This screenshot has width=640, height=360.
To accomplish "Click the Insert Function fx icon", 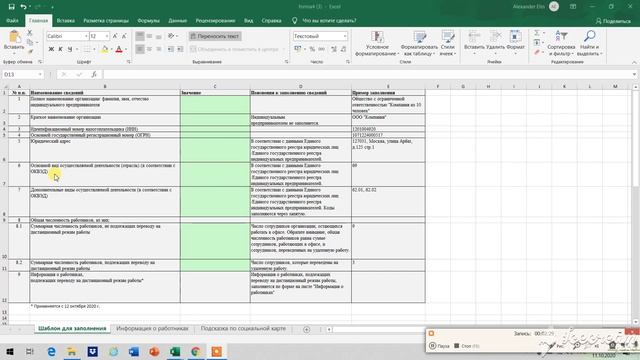I will tap(94, 74).
